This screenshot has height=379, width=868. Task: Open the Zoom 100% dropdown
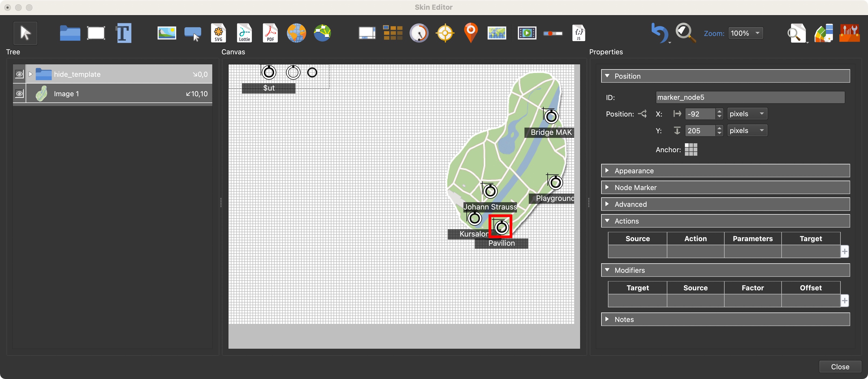click(x=745, y=33)
